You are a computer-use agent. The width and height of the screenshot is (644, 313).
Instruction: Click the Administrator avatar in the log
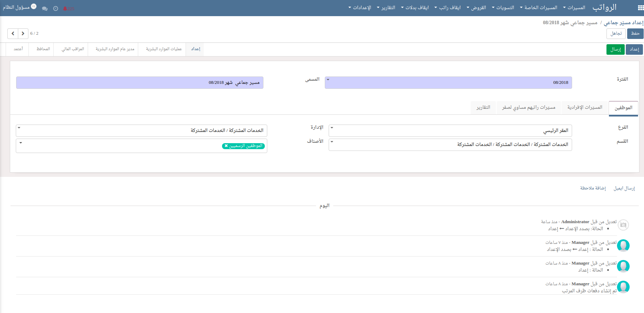[623, 225]
